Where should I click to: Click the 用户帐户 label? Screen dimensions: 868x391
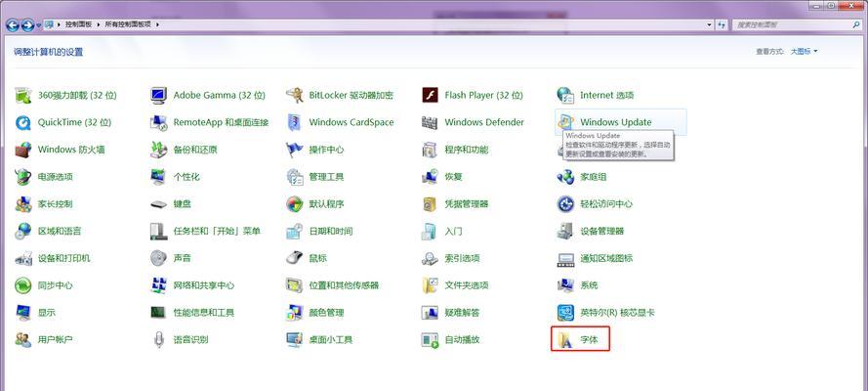pos(56,339)
